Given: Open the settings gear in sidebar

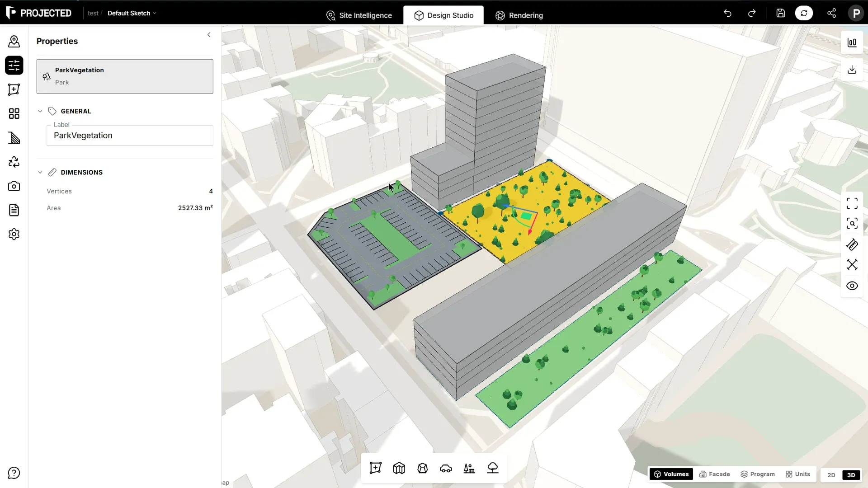Looking at the screenshot, I should [14, 234].
